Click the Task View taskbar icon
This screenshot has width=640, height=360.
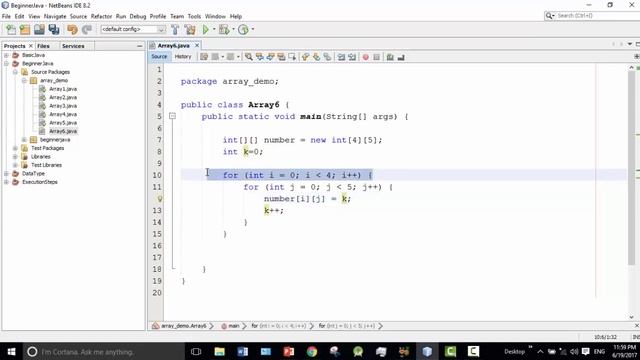tap(196, 351)
